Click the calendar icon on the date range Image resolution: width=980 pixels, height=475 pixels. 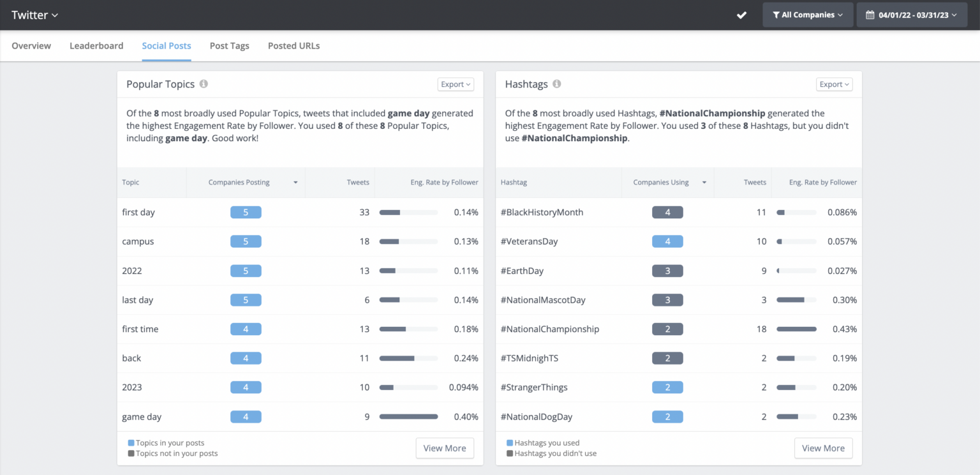(x=869, y=14)
